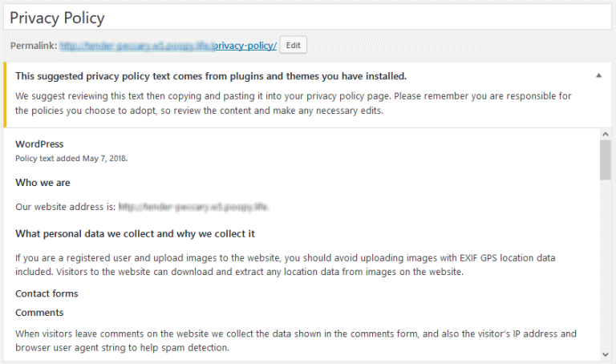Click the paragraph about visitors leaving comments
The width and height of the screenshot is (616, 364).
(x=296, y=341)
